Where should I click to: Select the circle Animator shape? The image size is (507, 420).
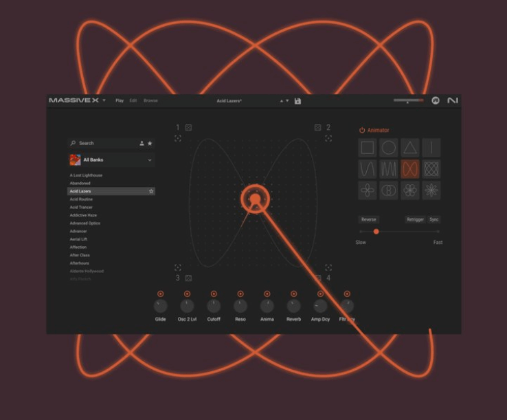pyautogui.click(x=389, y=148)
